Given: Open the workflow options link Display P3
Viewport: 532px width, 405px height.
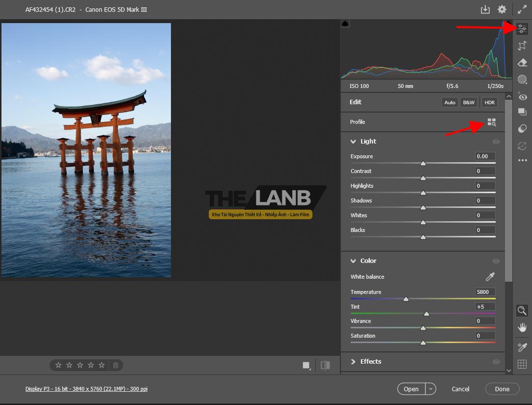Looking at the screenshot, I should pos(86,389).
